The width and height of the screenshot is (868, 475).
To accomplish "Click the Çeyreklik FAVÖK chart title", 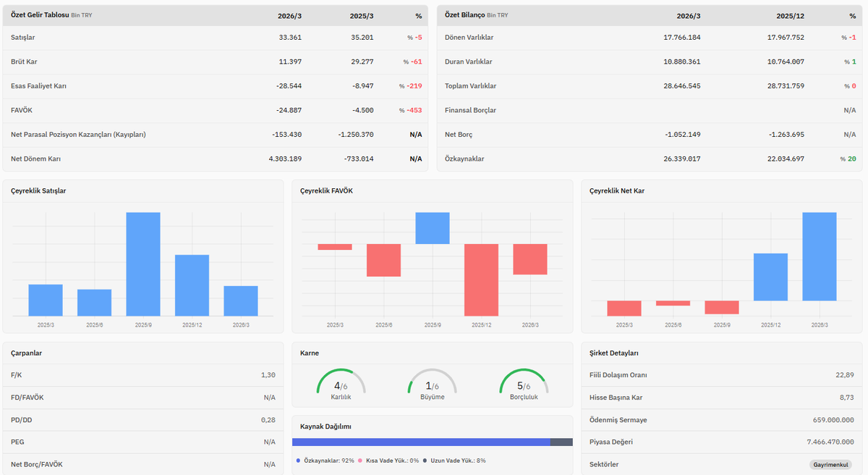I will click(327, 190).
